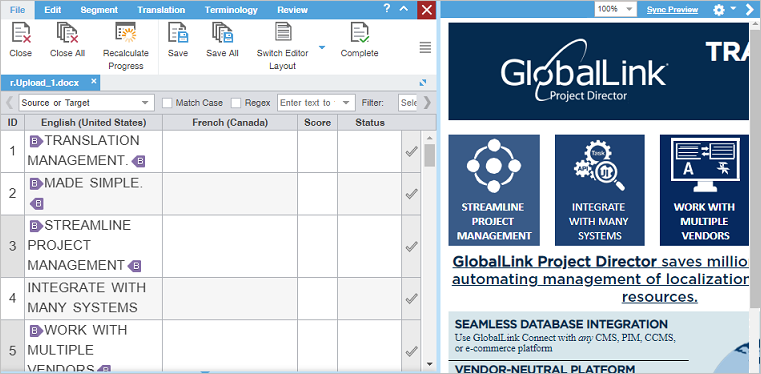Open the Translation ribbon tab
Viewport: 761px width, 374px height.
coord(161,10)
